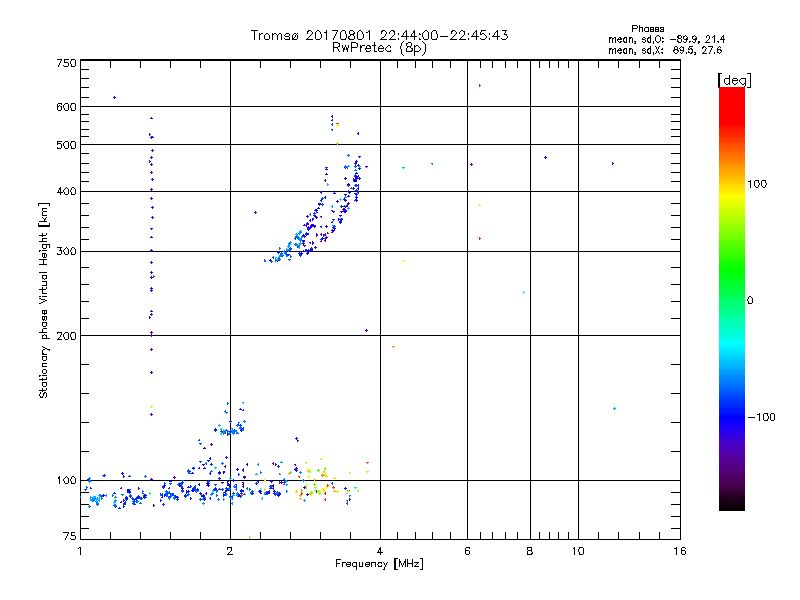Select the 'mean, sd,O: -89.9, 21.4' text
800x600 pixels.
(x=666, y=39)
